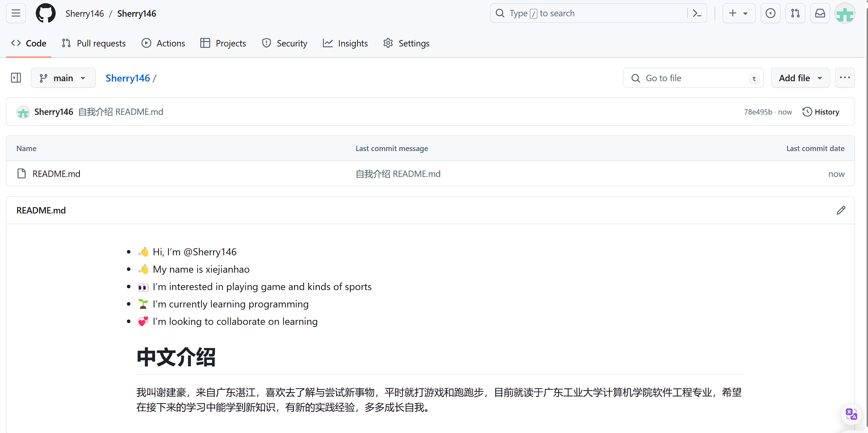
Task: Open the issues icon in header
Action: [x=770, y=13]
